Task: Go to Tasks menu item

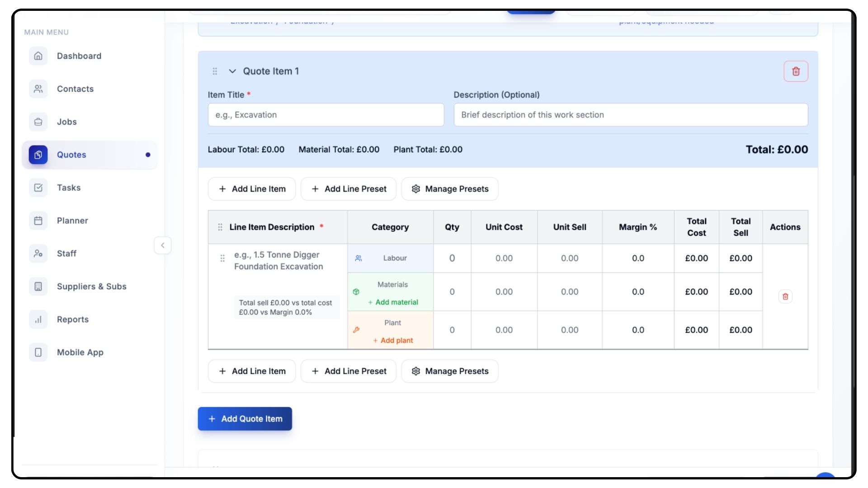Action: [x=69, y=188]
